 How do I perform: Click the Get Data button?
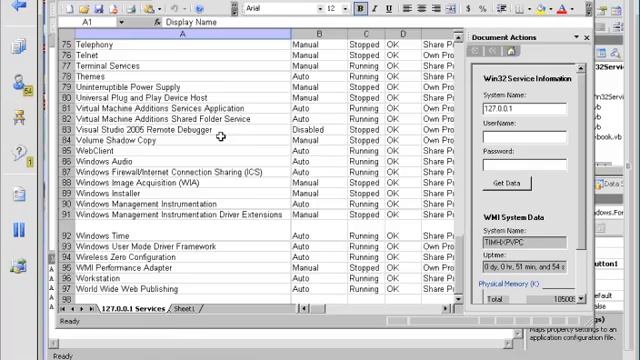coord(507,183)
